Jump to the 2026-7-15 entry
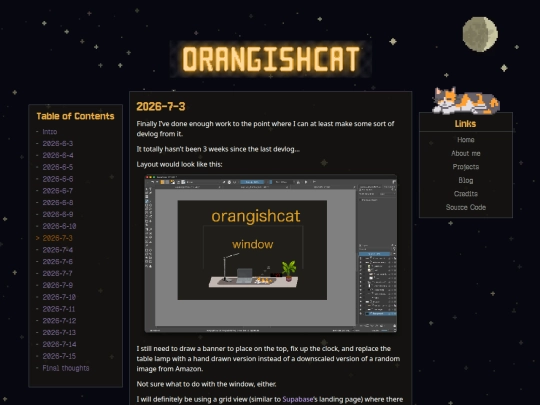The image size is (540, 405). 59,356
